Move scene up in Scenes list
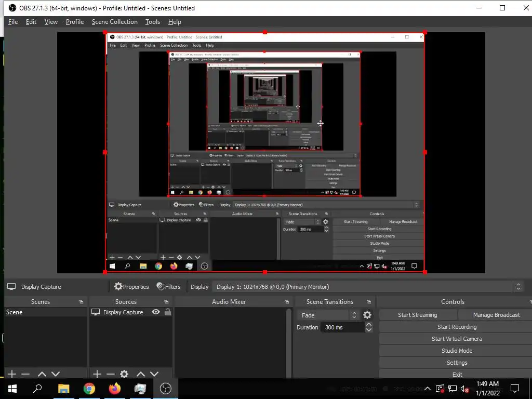 [42, 374]
